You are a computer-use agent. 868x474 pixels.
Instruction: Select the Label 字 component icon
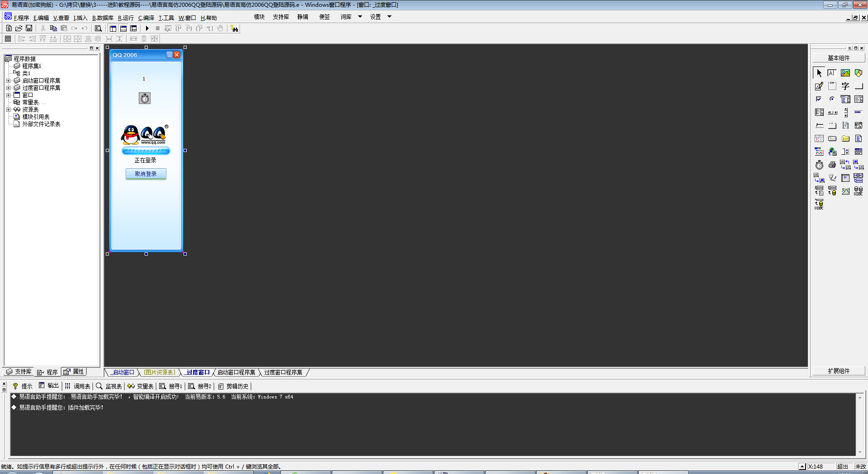coord(845,86)
